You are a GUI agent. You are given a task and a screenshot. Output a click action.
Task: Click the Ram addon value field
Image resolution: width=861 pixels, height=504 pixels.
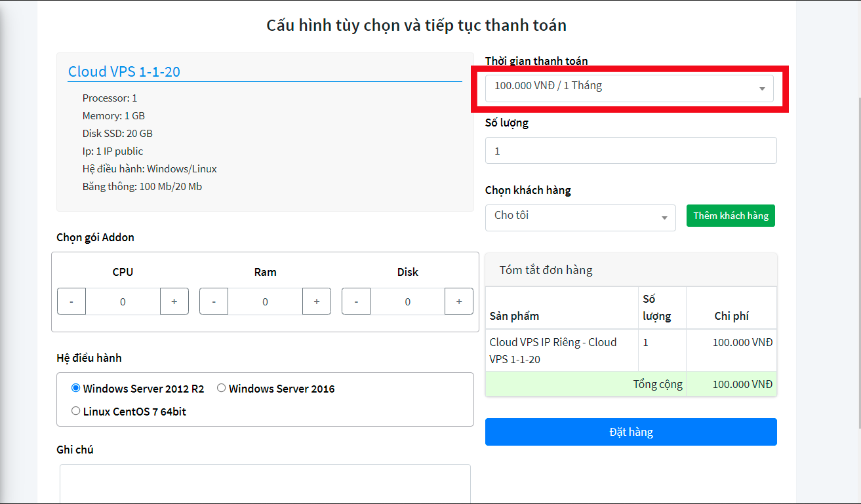click(265, 301)
